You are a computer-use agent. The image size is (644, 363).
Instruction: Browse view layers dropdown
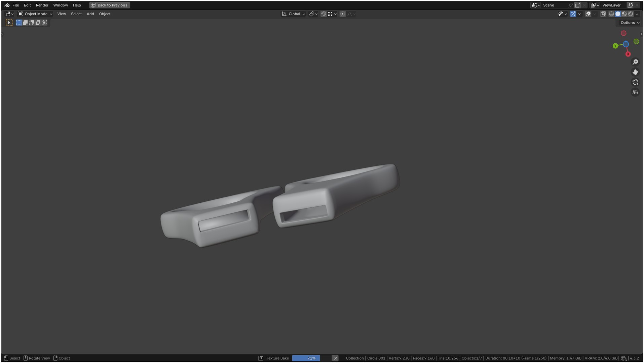tap(595, 5)
